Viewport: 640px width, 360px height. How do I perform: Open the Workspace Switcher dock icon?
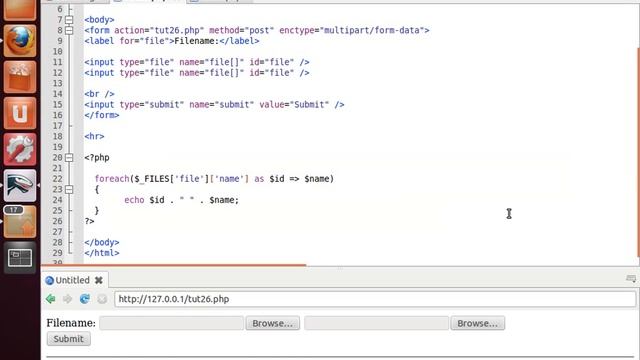point(20,258)
